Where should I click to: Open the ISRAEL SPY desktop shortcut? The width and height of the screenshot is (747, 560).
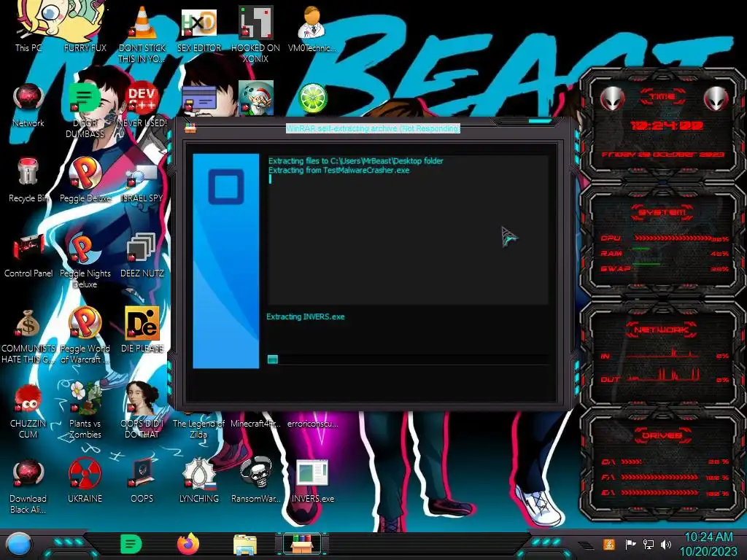click(142, 183)
